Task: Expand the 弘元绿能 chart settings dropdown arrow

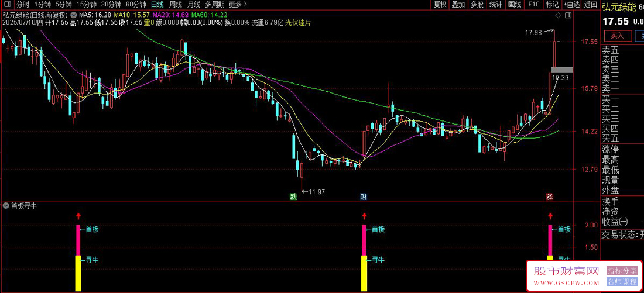Action: pyautogui.click(x=74, y=15)
